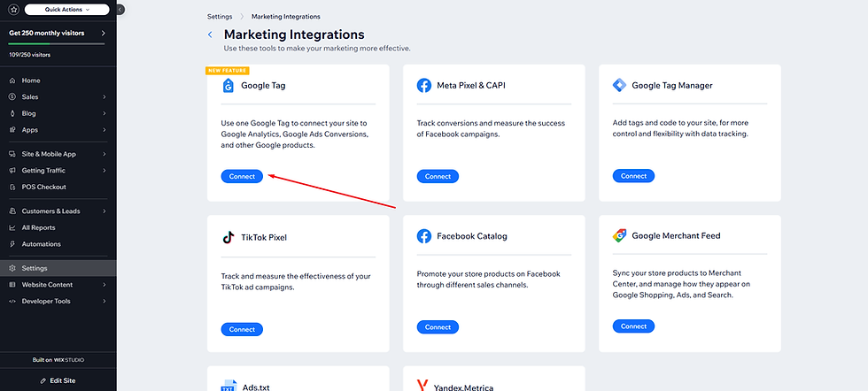868x391 pixels.
Task: Click the Facebook Catalog card title
Action: click(472, 236)
